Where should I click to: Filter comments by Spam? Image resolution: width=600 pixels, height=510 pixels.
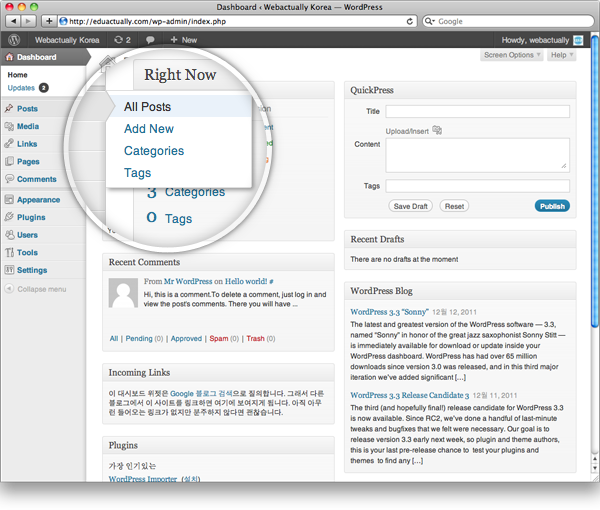tap(218, 339)
